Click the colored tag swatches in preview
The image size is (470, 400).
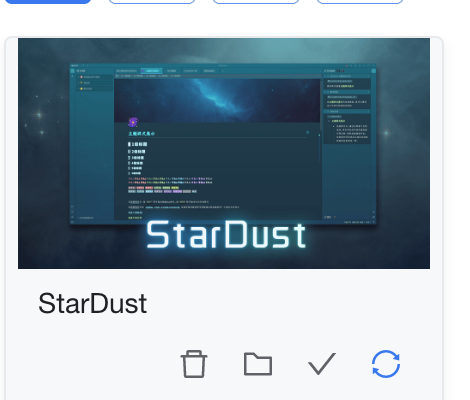tap(162, 190)
